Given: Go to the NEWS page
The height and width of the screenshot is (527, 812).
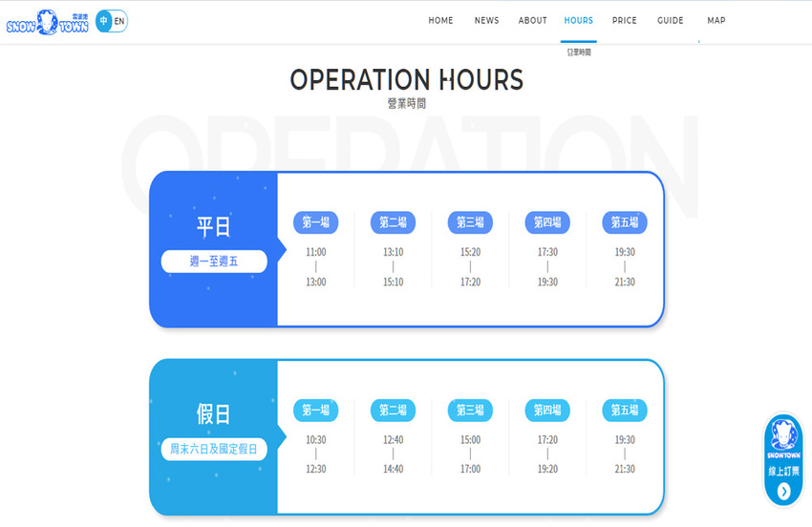Looking at the screenshot, I should click(486, 21).
